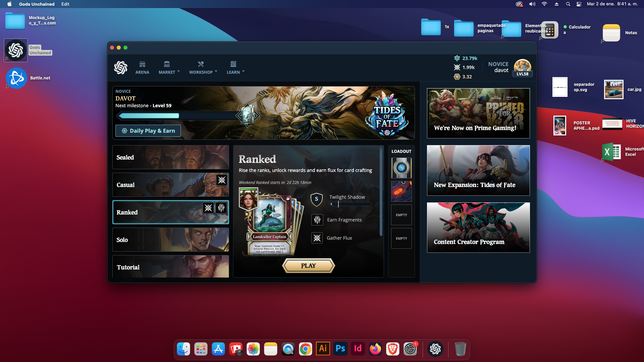644x362 pixels.
Task: Open Google Chrome from the Dock
Action: (x=306, y=349)
